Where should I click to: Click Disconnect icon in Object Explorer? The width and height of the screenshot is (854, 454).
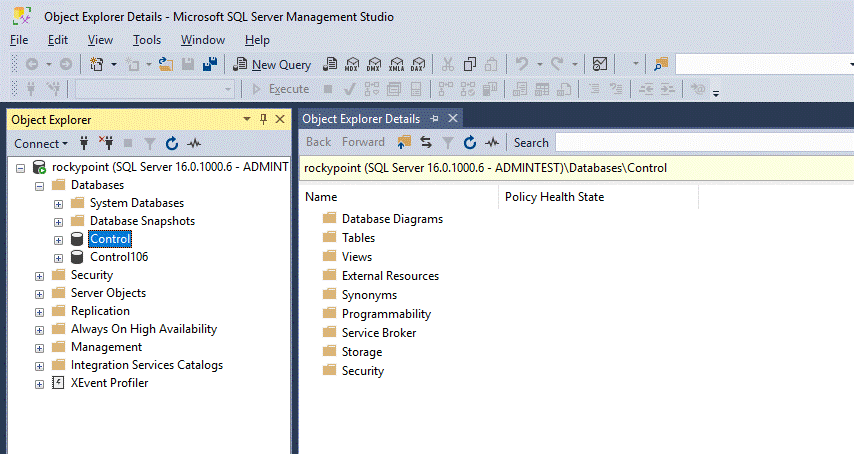[x=106, y=143]
